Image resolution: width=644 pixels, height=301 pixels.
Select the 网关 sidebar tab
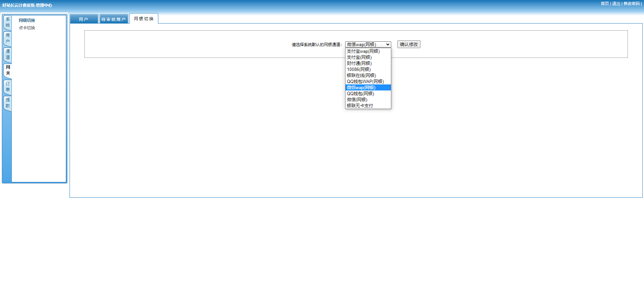click(x=7, y=70)
